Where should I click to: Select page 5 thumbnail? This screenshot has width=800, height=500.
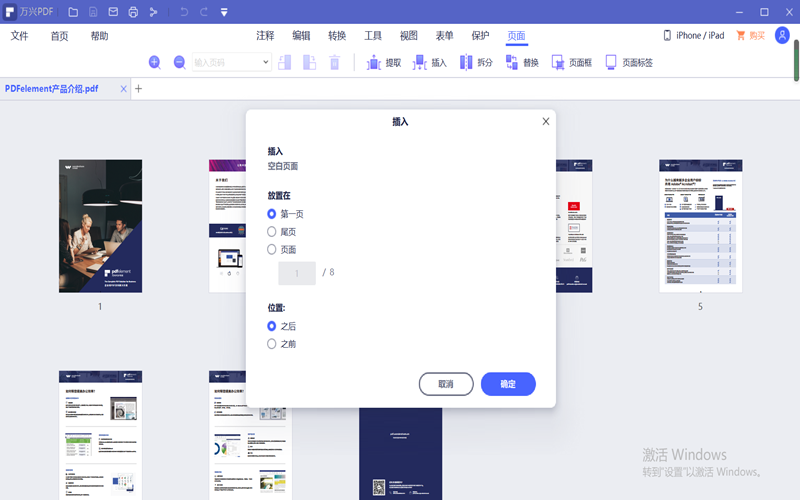click(700, 225)
